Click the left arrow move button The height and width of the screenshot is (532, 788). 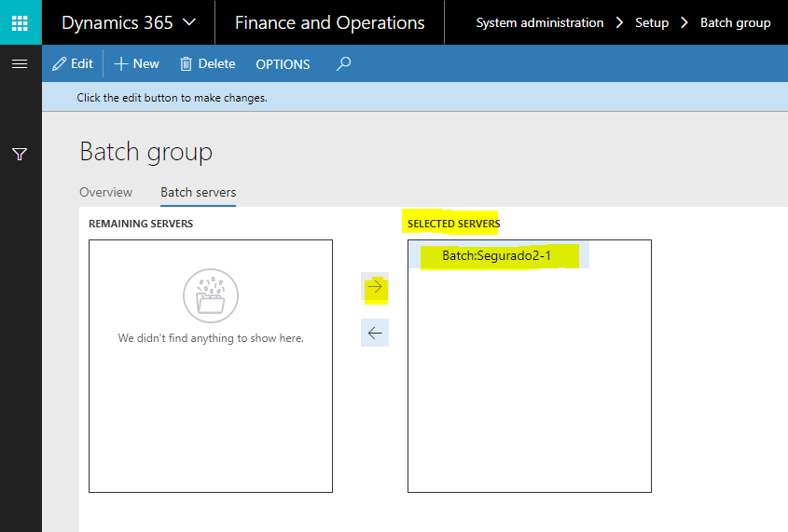click(x=375, y=333)
